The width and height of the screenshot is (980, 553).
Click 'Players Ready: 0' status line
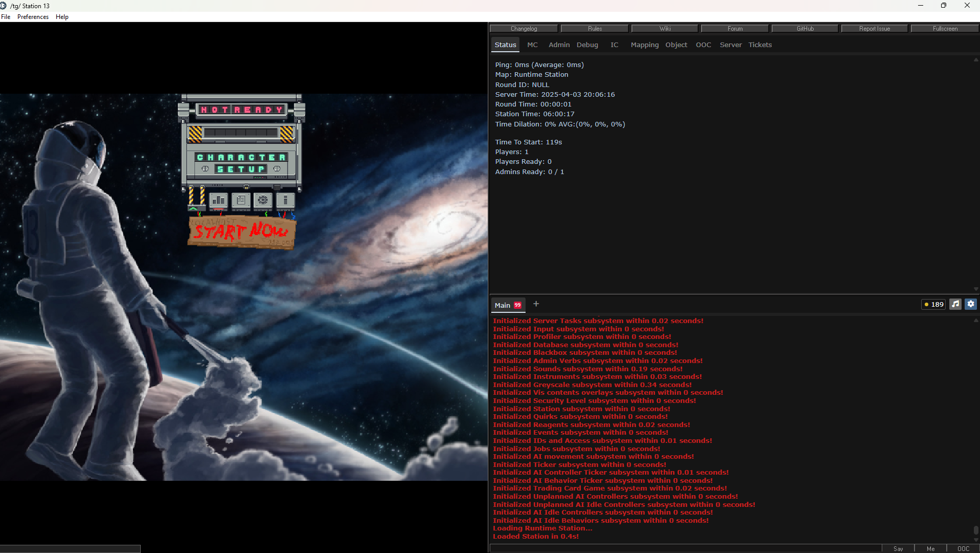click(523, 162)
